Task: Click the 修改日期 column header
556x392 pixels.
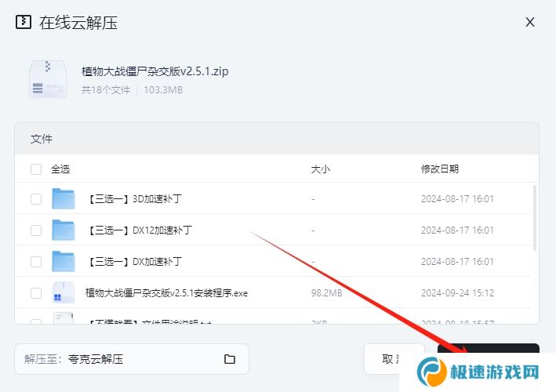Action: click(440, 169)
